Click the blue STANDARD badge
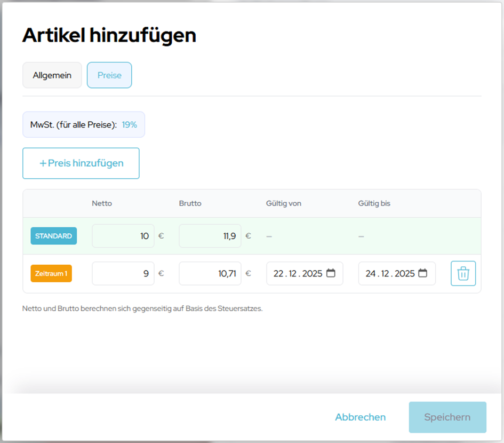The height and width of the screenshot is (443, 504). pyautogui.click(x=53, y=236)
